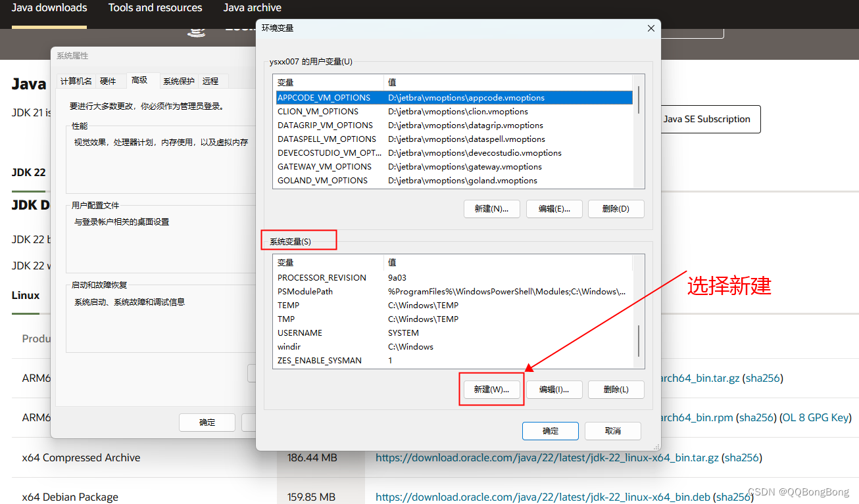Viewport: 859px width, 504px height.
Task: Select USERNAME system variable row
Action: (453, 333)
